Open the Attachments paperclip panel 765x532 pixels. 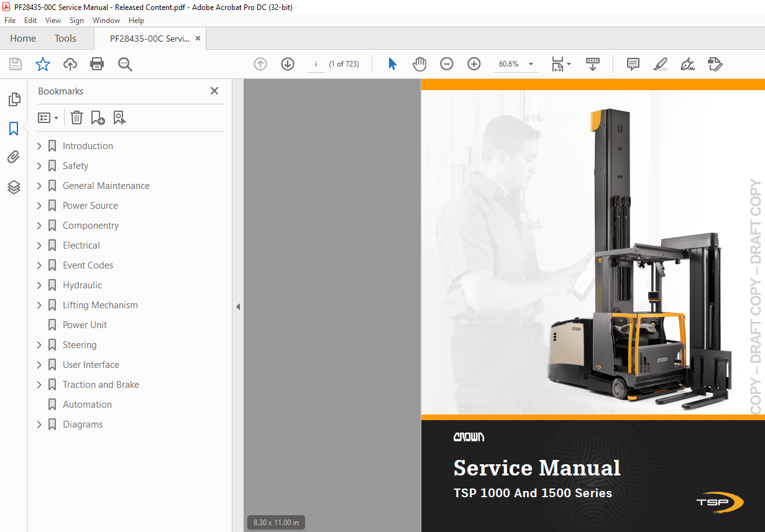click(14, 157)
